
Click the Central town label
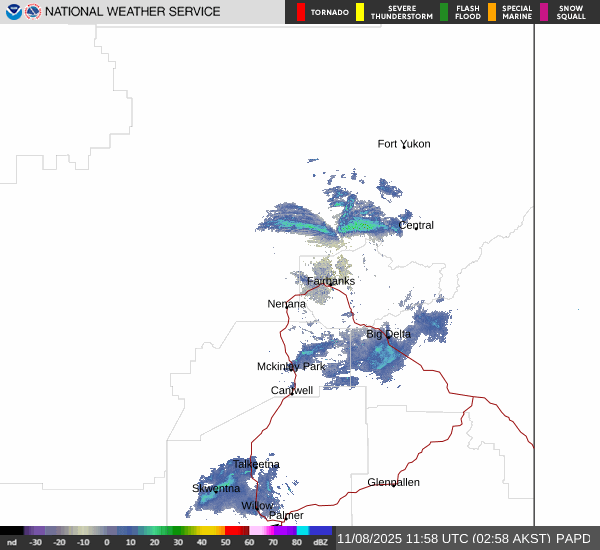416,225
